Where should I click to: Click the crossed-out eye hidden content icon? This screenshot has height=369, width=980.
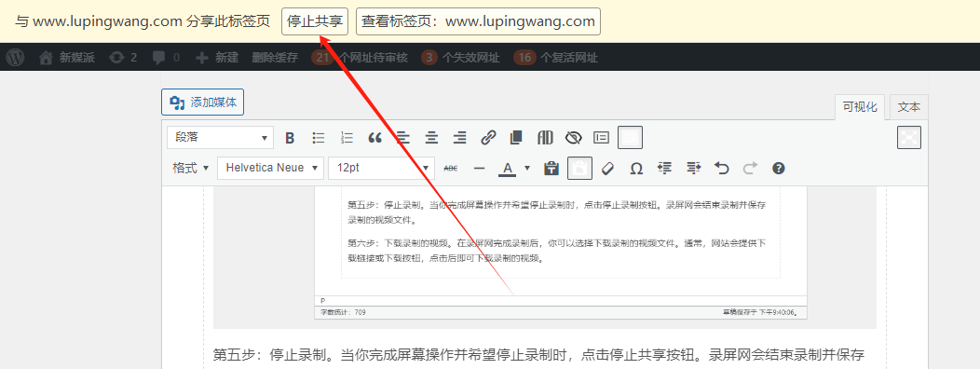click(x=573, y=138)
